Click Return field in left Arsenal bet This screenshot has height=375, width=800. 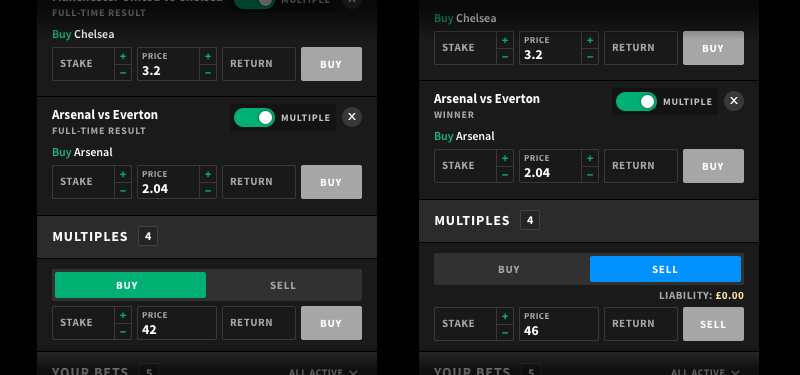[x=259, y=182]
